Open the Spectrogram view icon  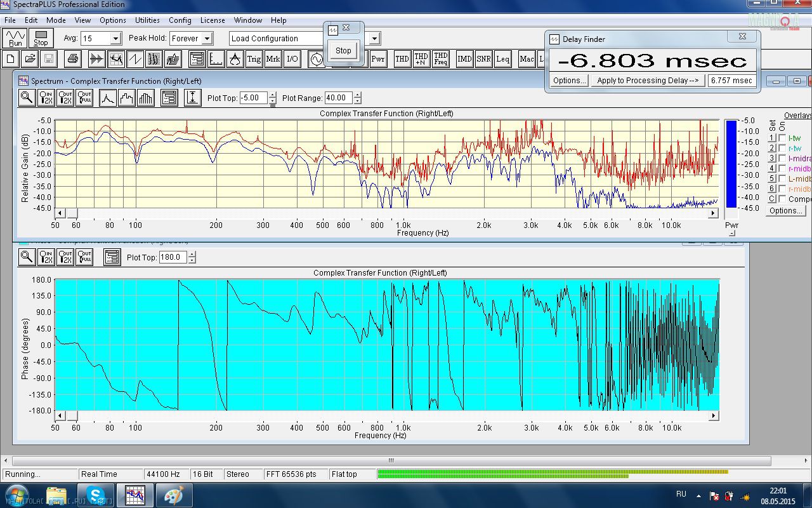154,59
